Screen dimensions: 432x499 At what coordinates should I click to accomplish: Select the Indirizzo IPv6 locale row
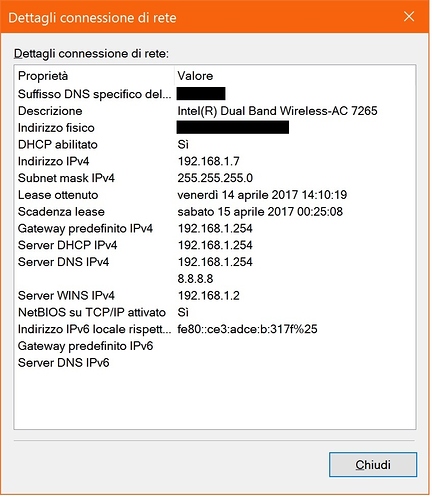click(x=215, y=329)
